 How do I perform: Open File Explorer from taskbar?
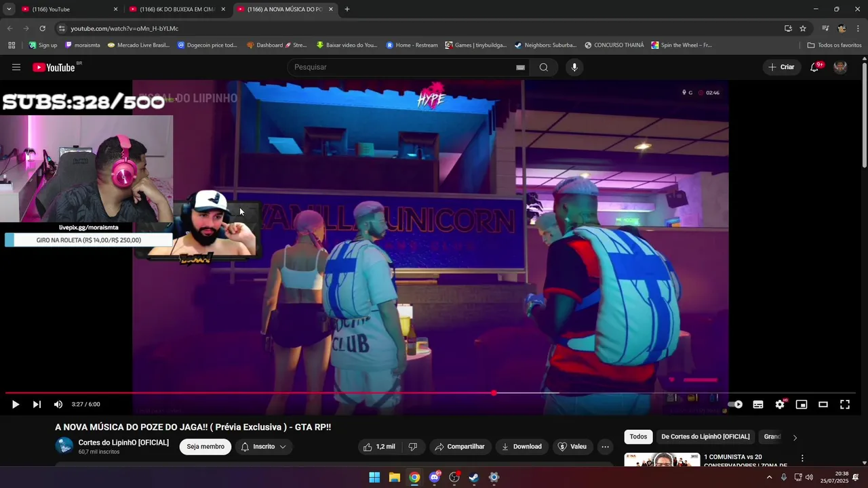(394, 477)
